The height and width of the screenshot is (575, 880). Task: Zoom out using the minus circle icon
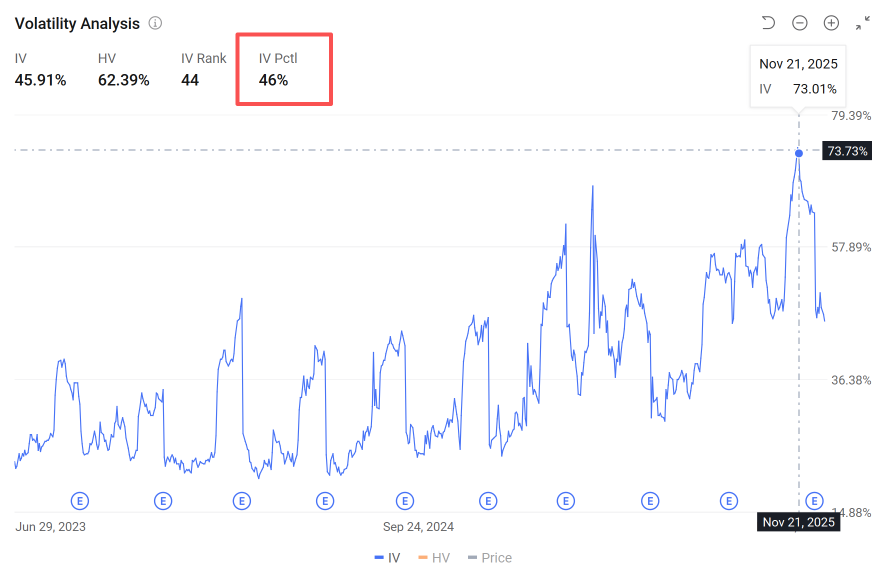point(800,23)
